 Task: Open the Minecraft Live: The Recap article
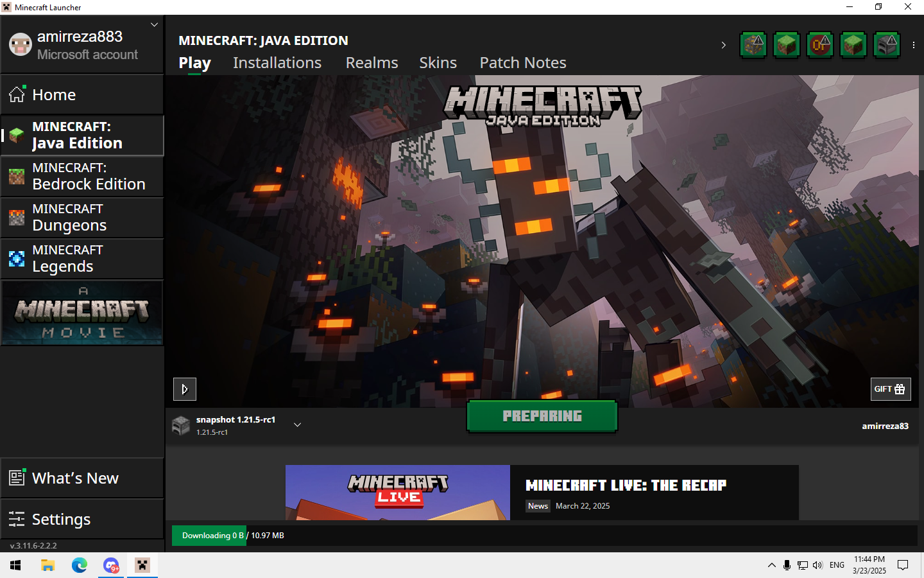click(x=626, y=486)
